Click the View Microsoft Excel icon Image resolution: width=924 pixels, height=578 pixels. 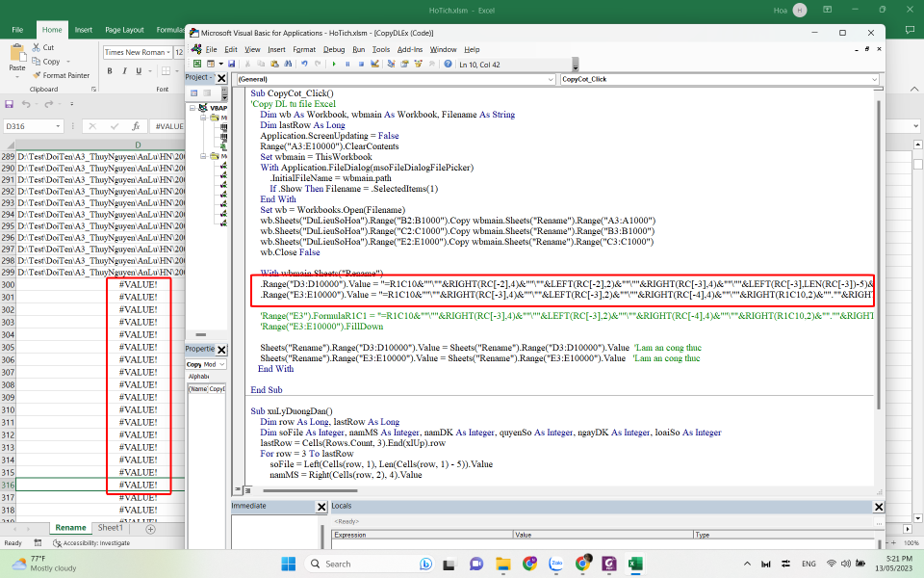click(196, 65)
